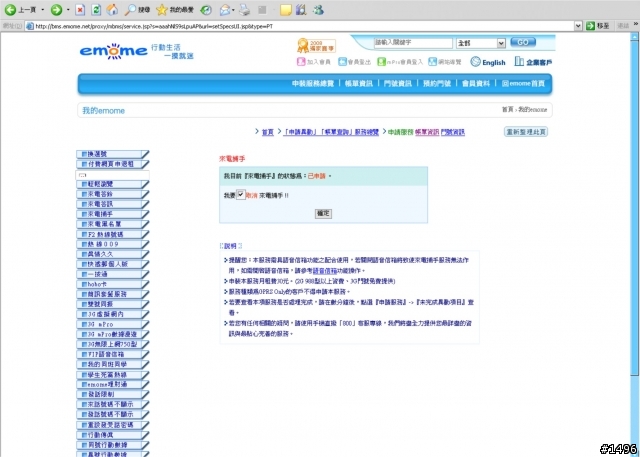
Task: Click the 確定 confirm button
Action: (323, 213)
